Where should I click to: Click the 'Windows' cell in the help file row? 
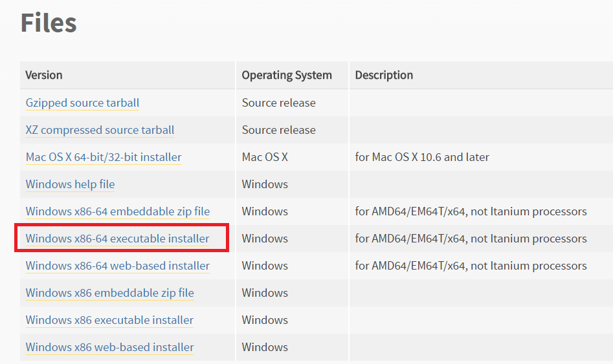click(x=265, y=184)
